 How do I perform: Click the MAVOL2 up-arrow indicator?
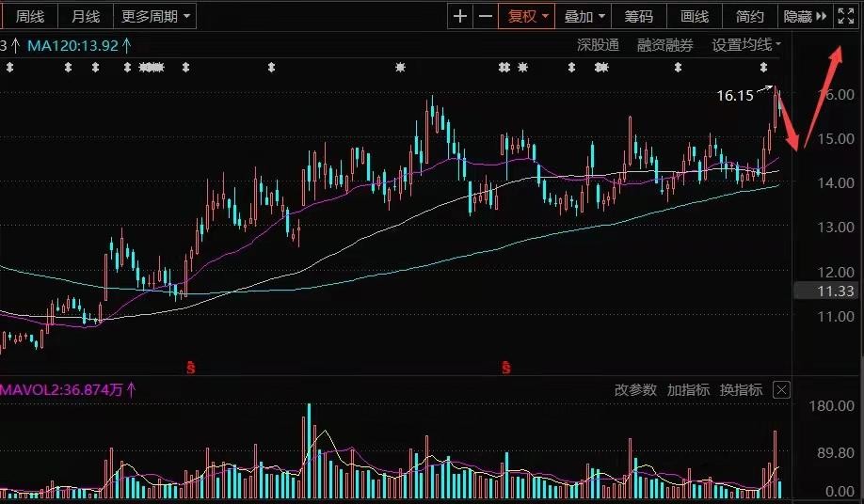[x=131, y=388]
